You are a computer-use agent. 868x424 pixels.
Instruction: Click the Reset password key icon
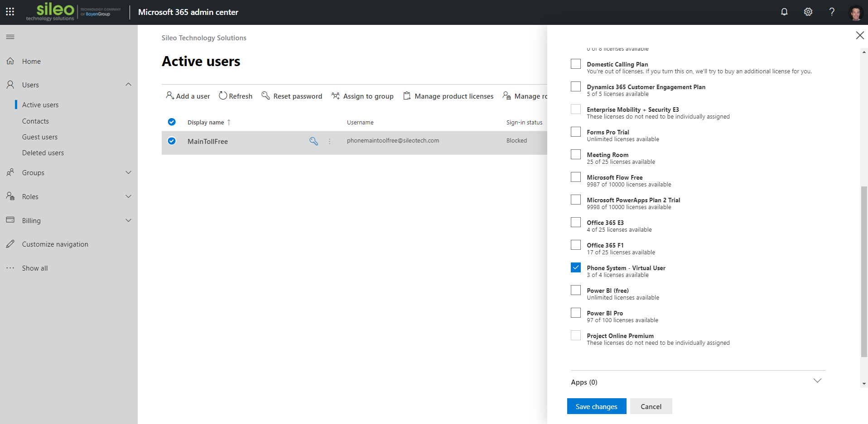point(265,95)
